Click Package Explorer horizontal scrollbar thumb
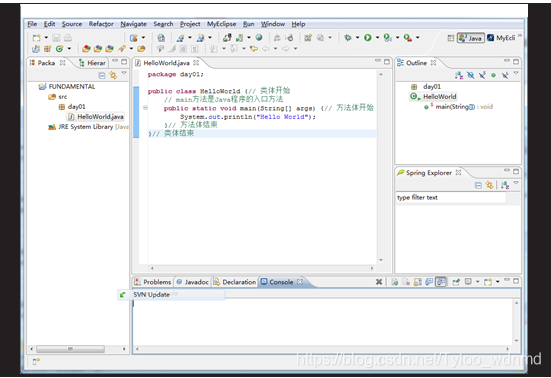551x378 pixels. tap(71, 349)
